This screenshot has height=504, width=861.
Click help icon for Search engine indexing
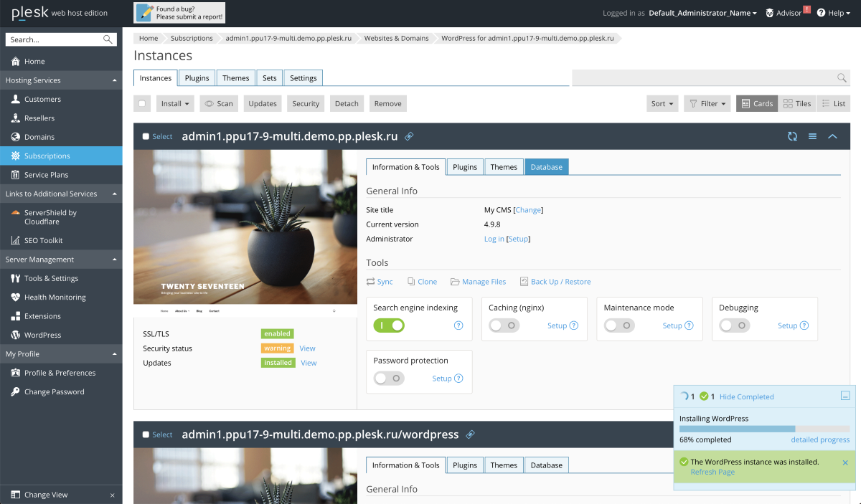coord(458,325)
